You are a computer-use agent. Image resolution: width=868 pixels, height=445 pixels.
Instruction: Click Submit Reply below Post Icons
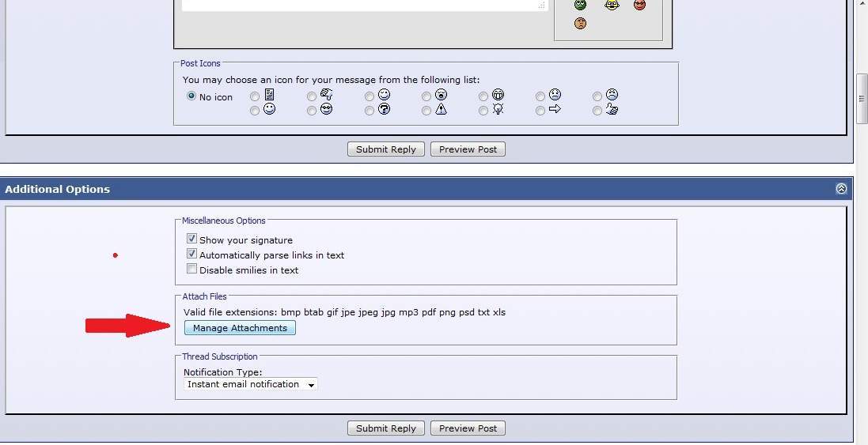[386, 149]
